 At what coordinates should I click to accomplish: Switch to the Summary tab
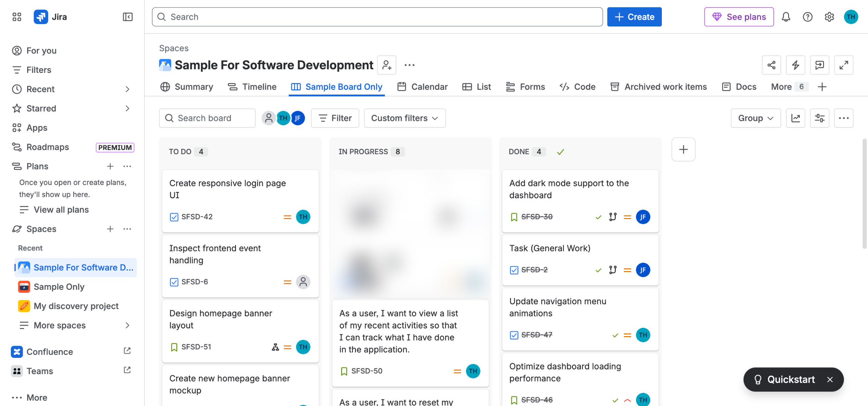pyautogui.click(x=186, y=87)
